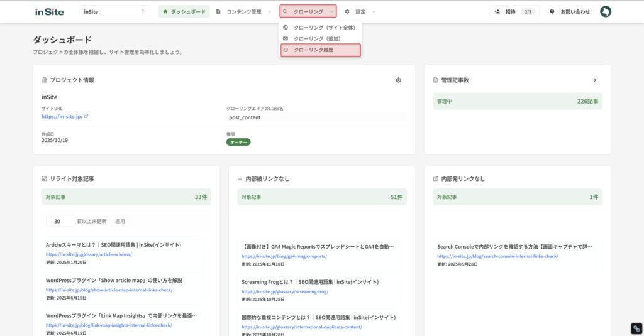Click the post_content class name field

click(x=316, y=117)
